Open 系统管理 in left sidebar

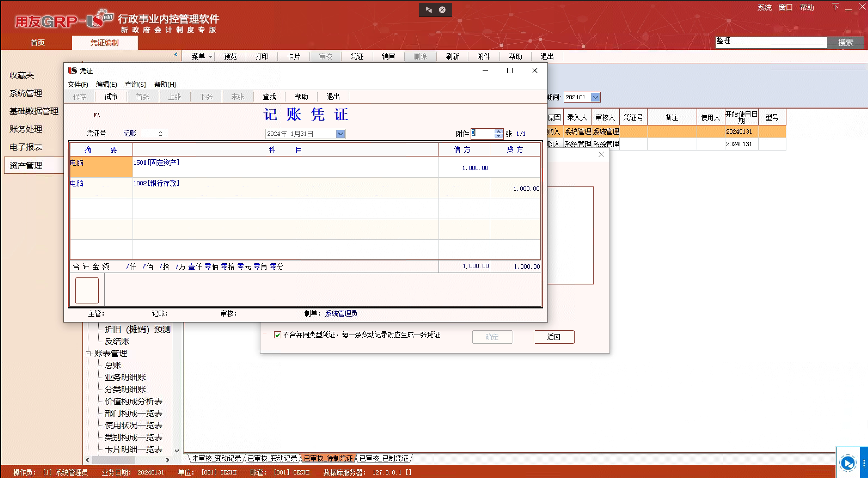(26, 93)
